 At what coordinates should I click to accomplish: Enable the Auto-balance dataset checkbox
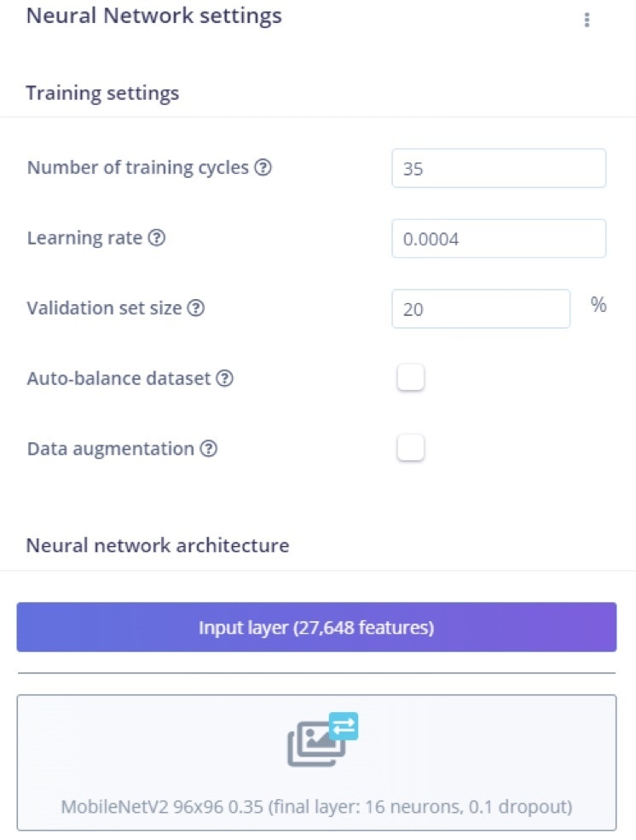click(411, 377)
